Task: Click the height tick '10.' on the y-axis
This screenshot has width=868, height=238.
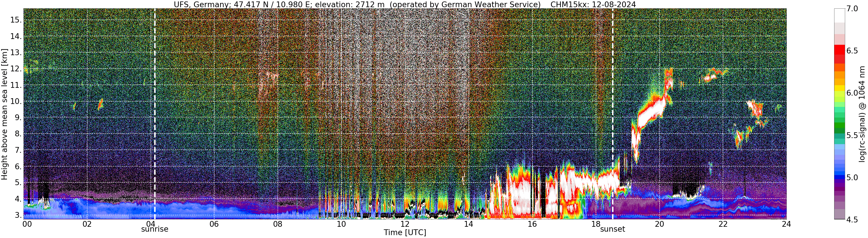Action: [x=16, y=102]
